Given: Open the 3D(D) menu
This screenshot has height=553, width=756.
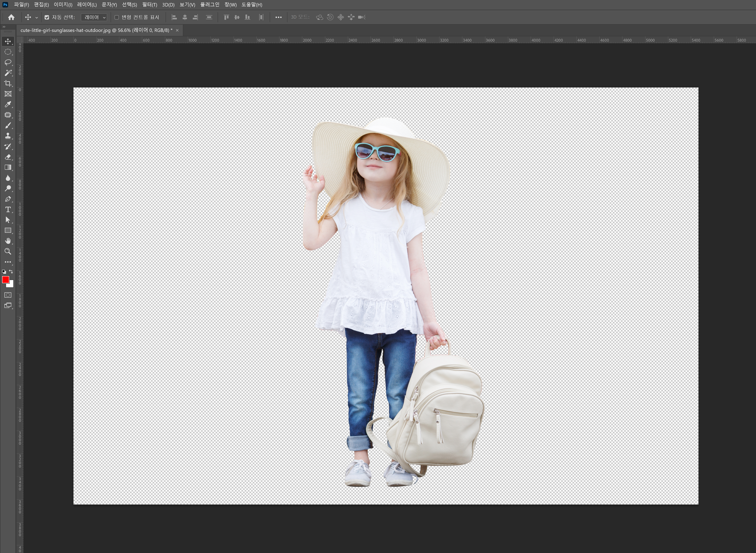Looking at the screenshot, I should click(x=168, y=5).
